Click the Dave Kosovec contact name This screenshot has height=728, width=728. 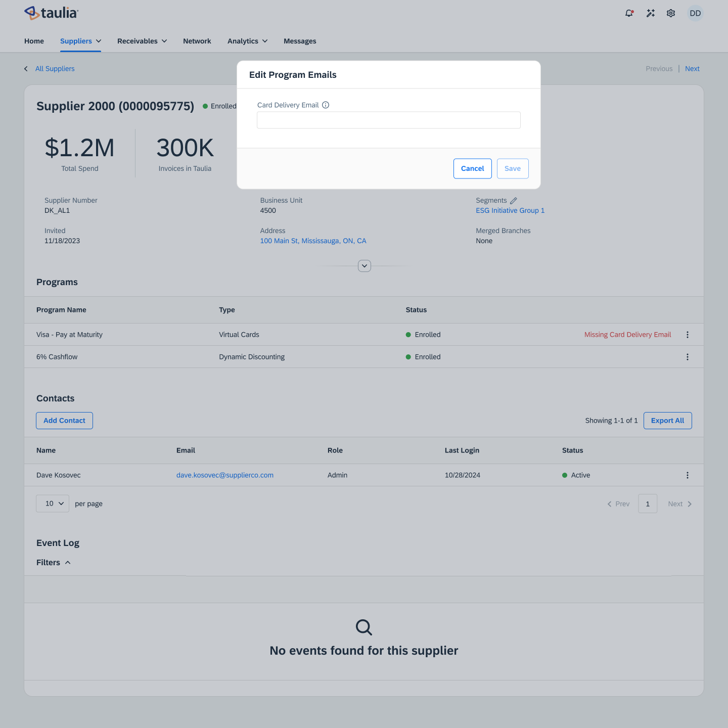59,475
